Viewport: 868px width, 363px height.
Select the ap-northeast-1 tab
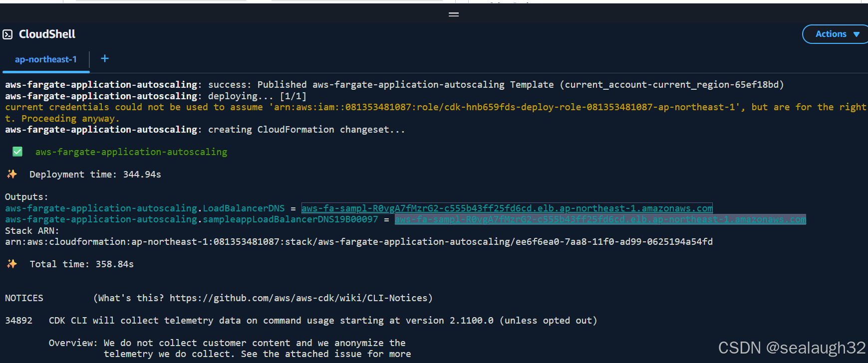point(46,59)
